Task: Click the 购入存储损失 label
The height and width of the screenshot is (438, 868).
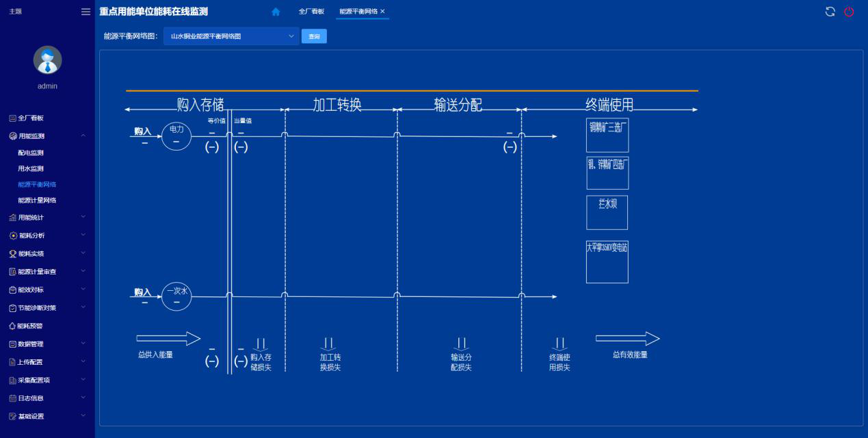Action: tap(261, 362)
